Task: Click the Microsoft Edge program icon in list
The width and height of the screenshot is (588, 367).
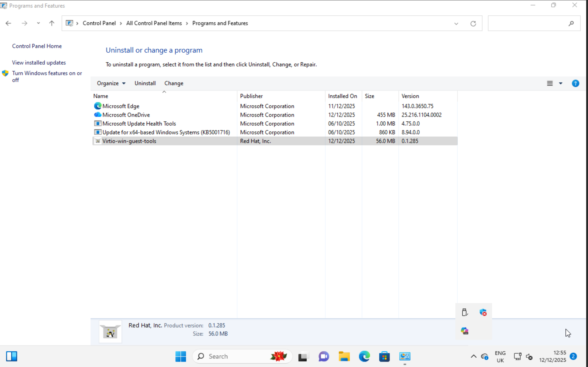Action: 98,106
